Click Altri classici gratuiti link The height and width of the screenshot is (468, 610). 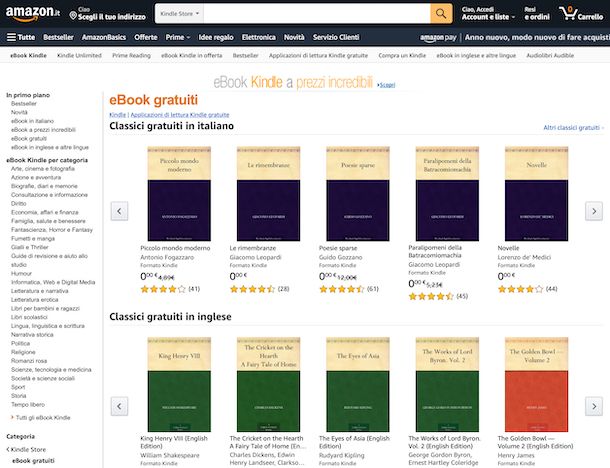573,128
